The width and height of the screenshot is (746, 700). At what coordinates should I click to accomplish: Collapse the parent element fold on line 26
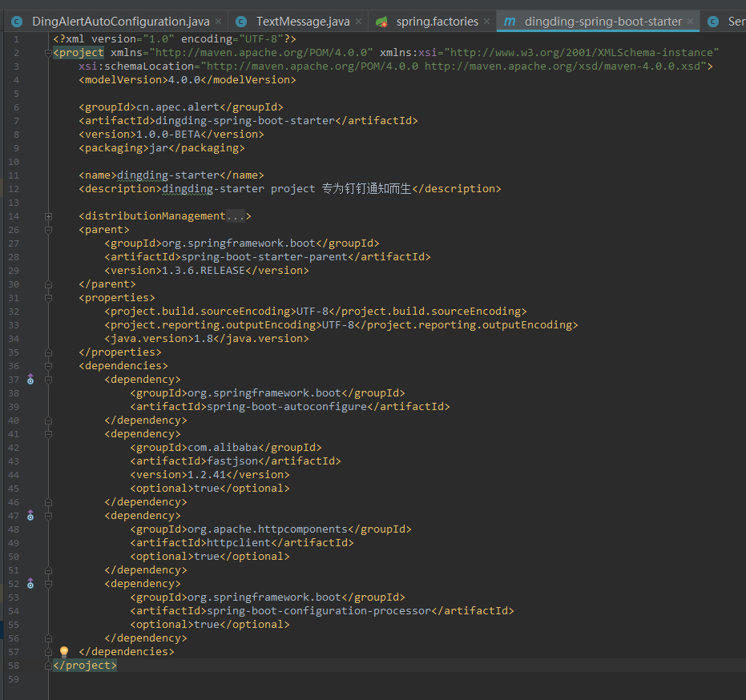pyautogui.click(x=49, y=230)
